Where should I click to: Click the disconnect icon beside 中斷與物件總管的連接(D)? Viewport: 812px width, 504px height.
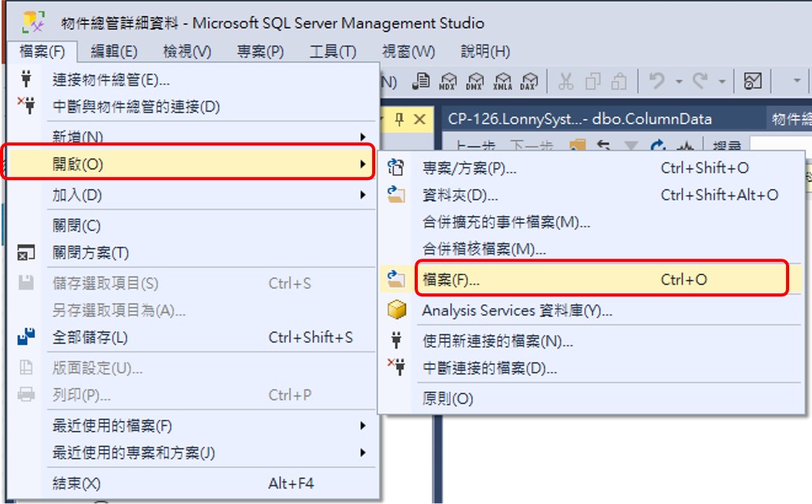26,105
